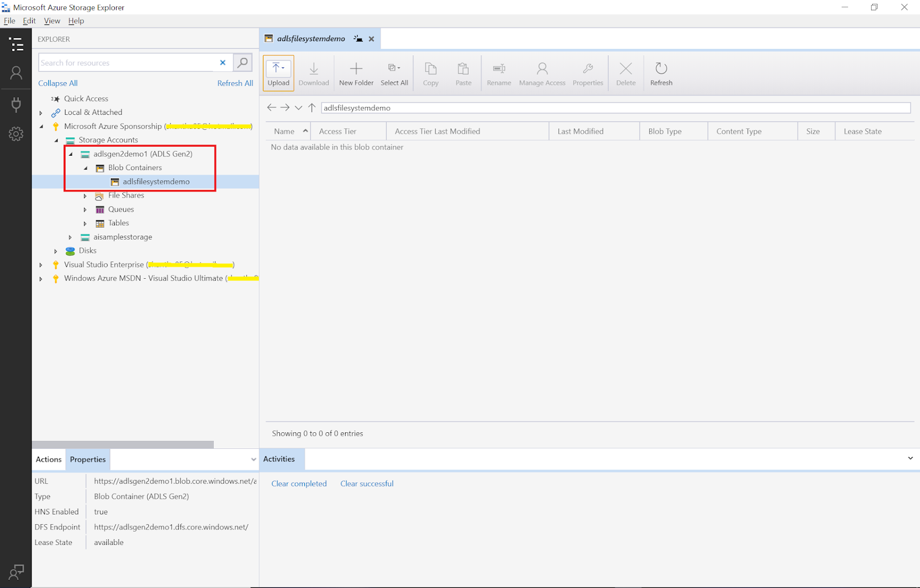Click the Search for resources input field

pyautogui.click(x=126, y=62)
